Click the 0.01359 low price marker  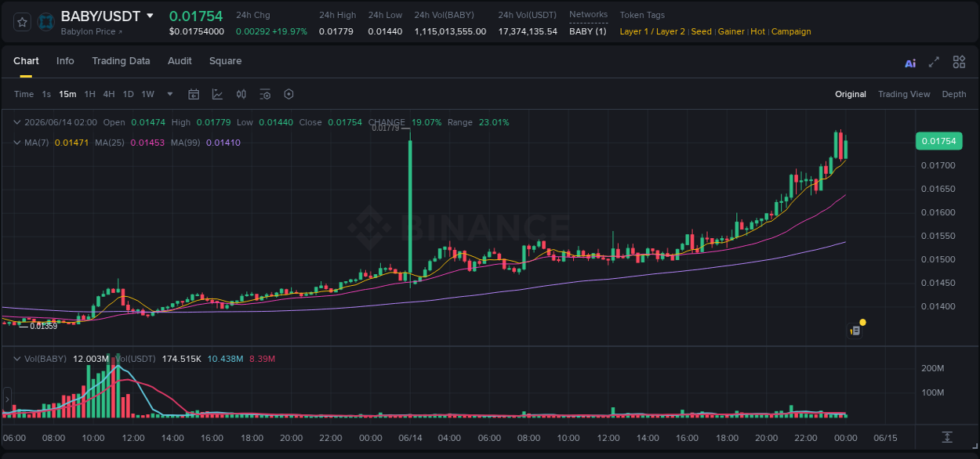44,326
